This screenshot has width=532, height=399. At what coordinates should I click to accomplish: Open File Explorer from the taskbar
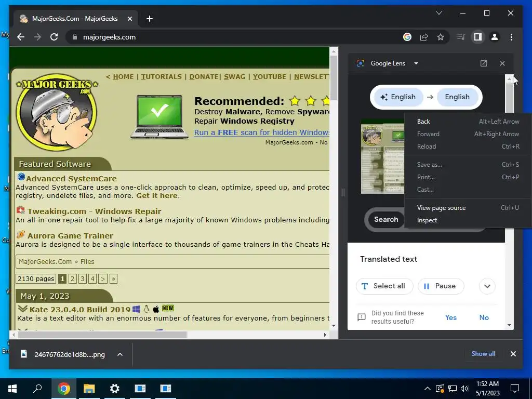89,389
